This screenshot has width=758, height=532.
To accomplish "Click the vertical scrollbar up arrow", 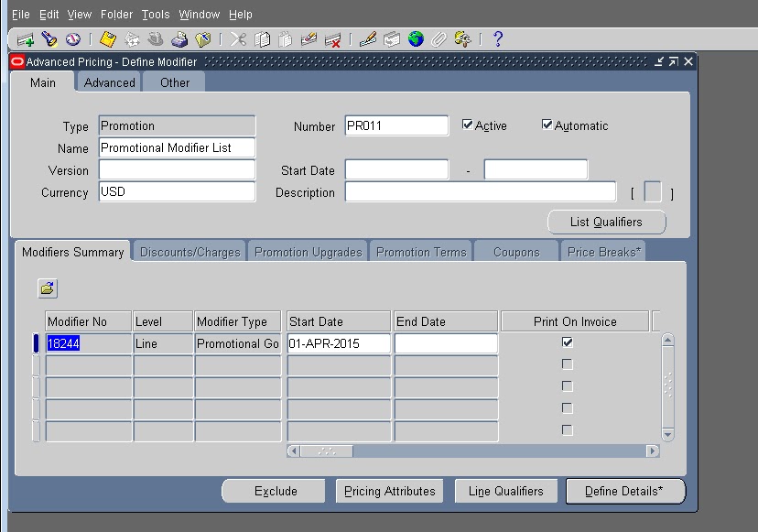I will tap(667, 340).
